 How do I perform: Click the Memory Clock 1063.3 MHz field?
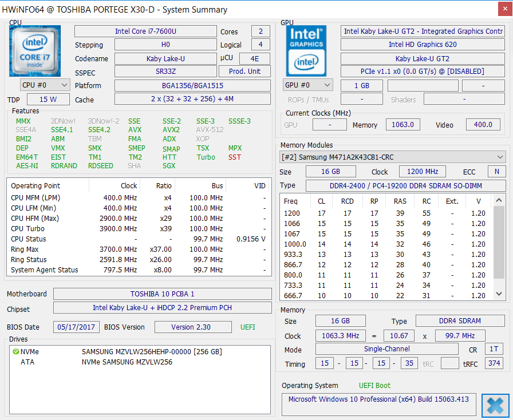340,336
